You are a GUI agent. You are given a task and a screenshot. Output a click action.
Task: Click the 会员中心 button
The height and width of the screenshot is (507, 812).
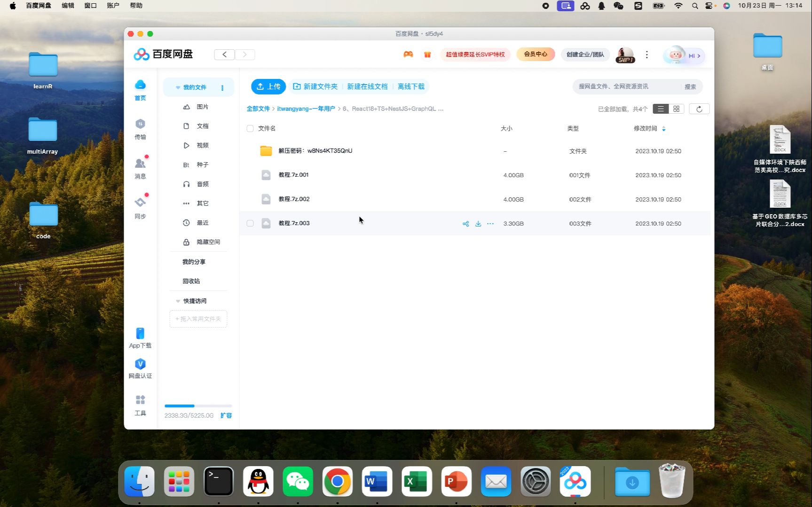[x=536, y=55]
